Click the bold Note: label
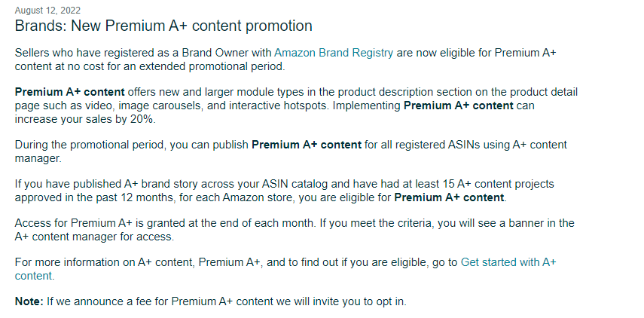 coord(29,301)
